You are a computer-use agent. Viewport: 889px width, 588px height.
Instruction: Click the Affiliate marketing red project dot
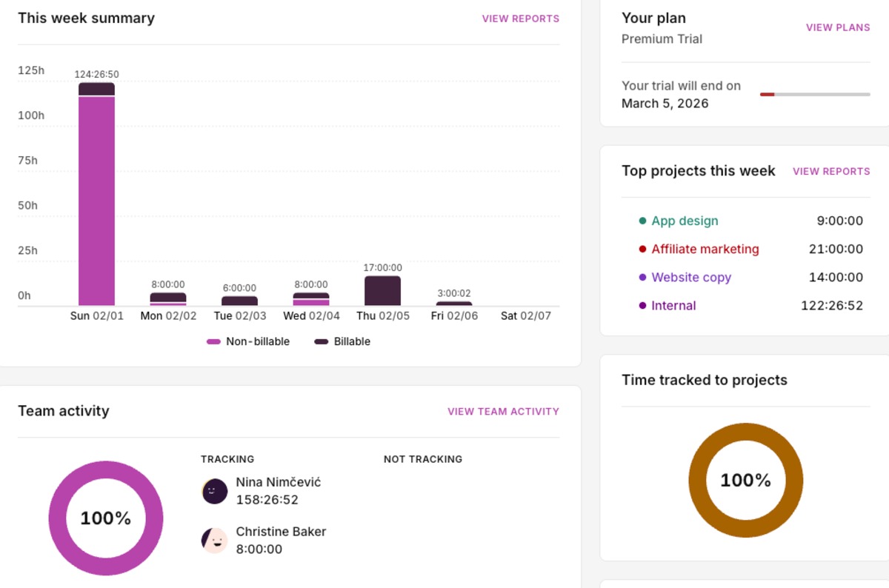(x=644, y=249)
